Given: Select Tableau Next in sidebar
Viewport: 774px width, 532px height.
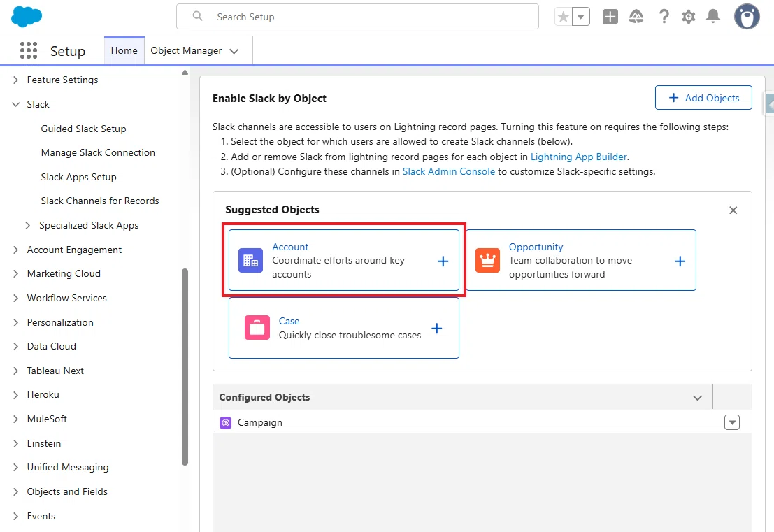Looking at the screenshot, I should [55, 371].
